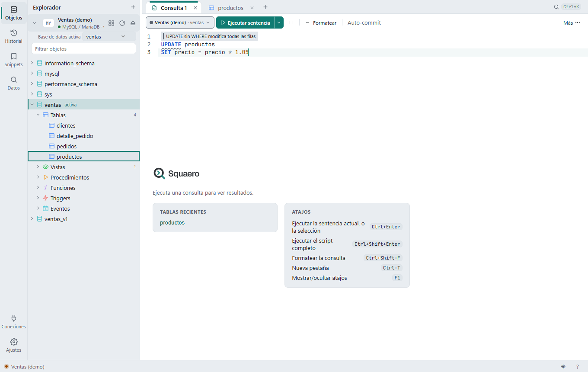Click the Formatear button

click(x=321, y=22)
